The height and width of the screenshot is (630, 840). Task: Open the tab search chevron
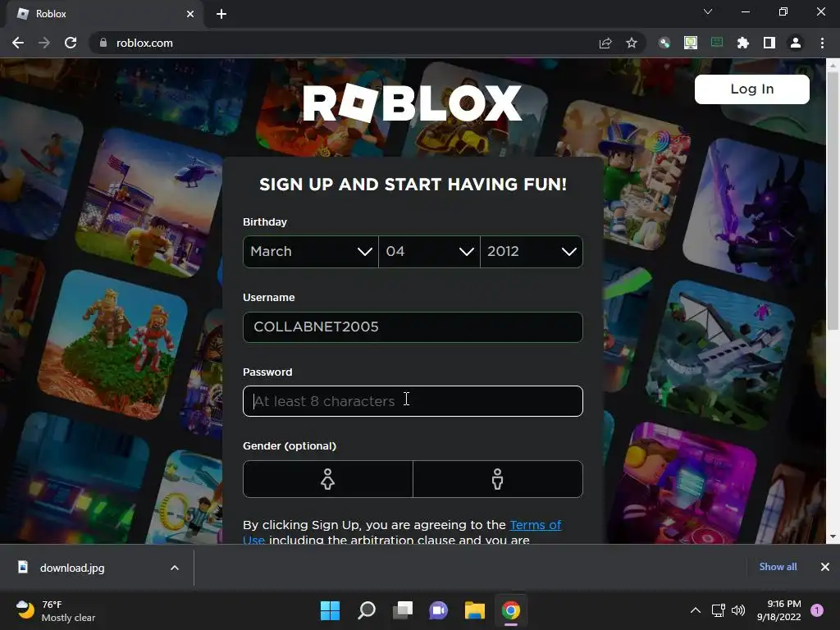[x=708, y=11]
